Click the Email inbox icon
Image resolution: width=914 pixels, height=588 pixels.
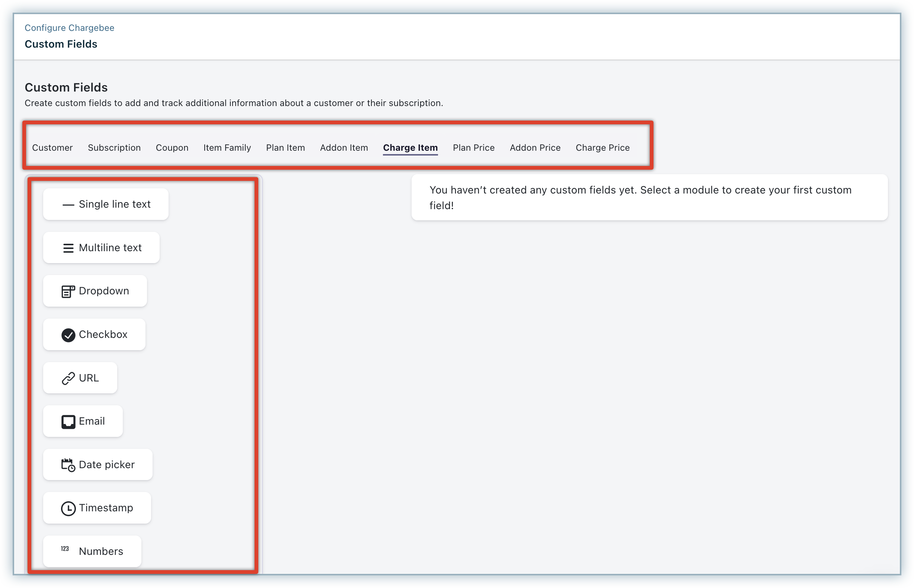click(68, 422)
